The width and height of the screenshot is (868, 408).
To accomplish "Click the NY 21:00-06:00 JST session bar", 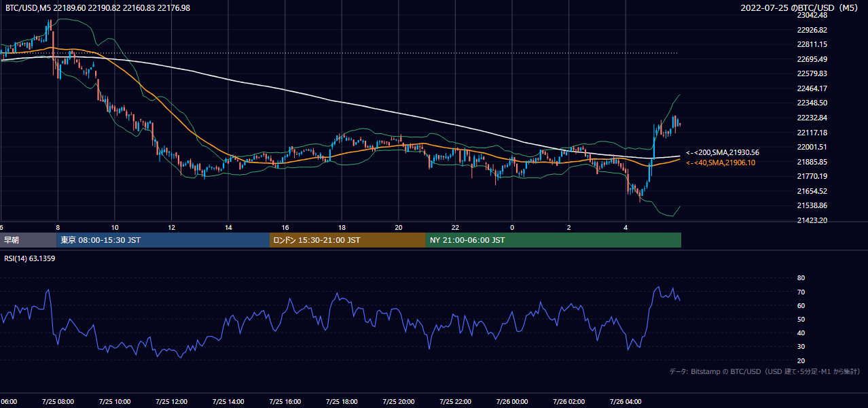I will pos(553,240).
